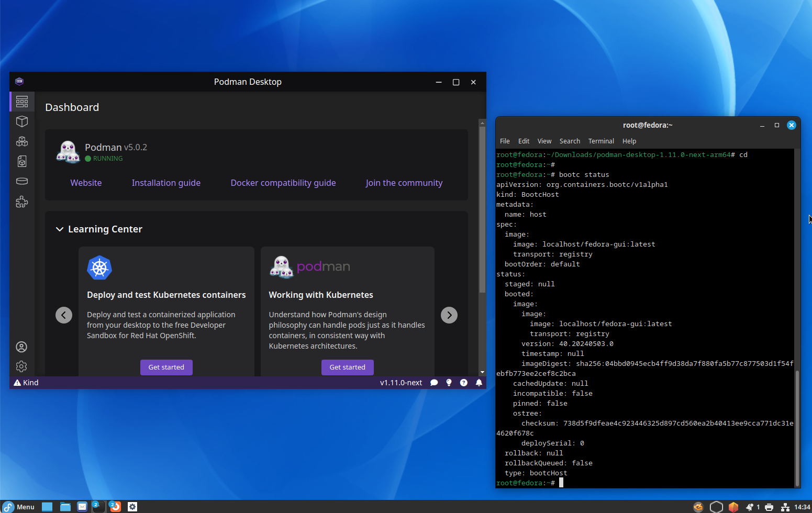812x513 pixels.
Task: Open the Extensions puzzle icon
Action: (22, 202)
